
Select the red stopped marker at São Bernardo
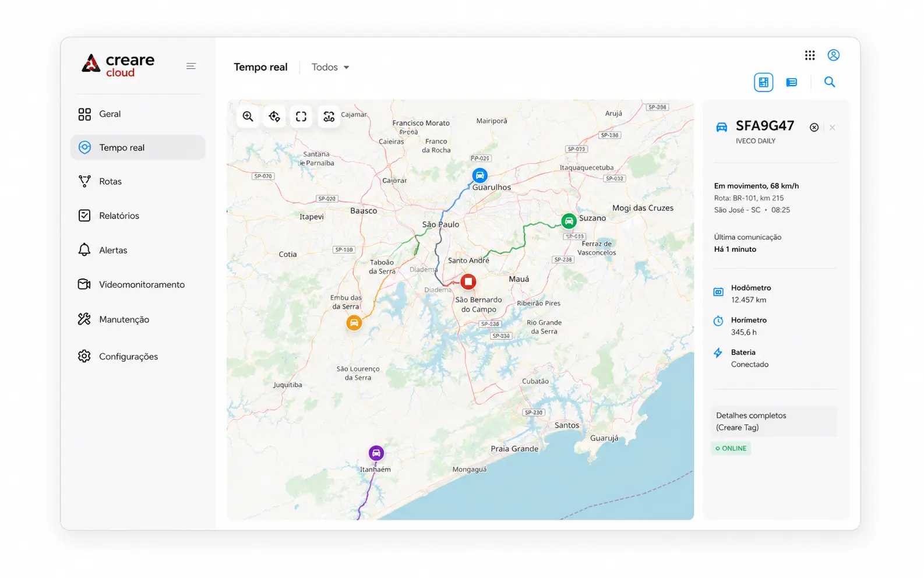pyautogui.click(x=468, y=282)
